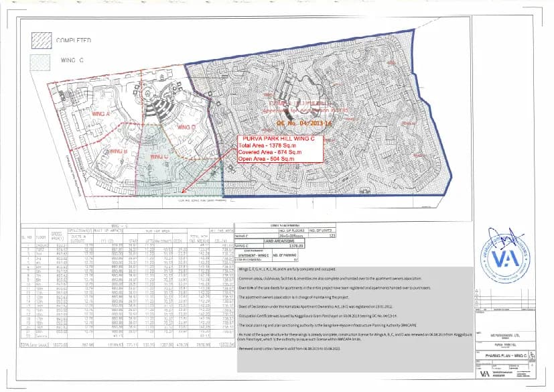The image size is (554, 392).
Task: Click the red 'WING B' label on the plan
Action: pos(119,151)
